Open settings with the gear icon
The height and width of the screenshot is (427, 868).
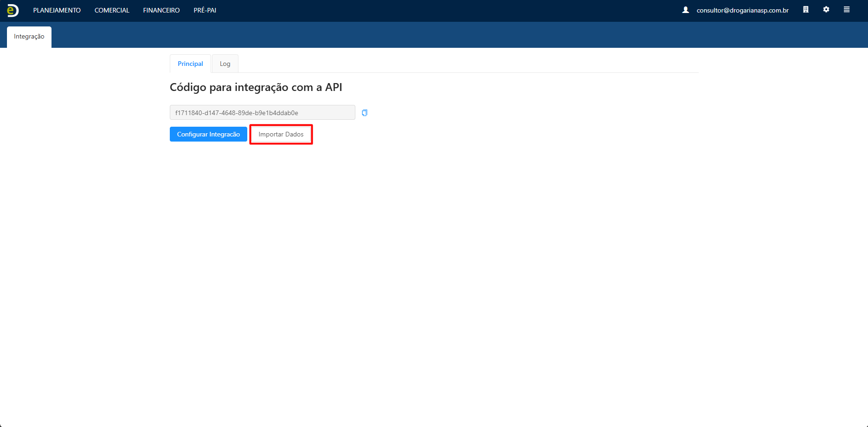click(826, 10)
